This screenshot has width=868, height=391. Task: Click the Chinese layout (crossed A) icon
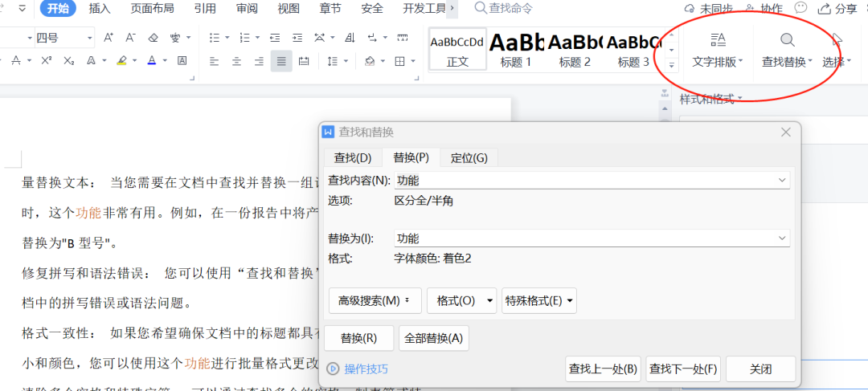(319, 38)
